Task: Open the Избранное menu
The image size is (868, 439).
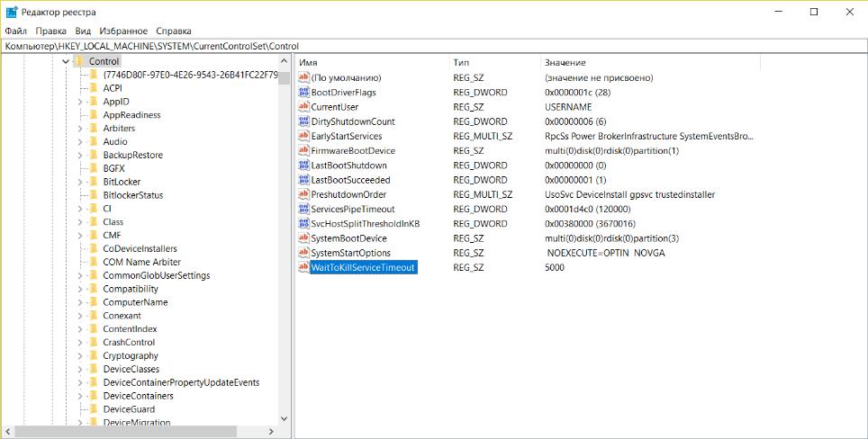Action: (x=123, y=31)
